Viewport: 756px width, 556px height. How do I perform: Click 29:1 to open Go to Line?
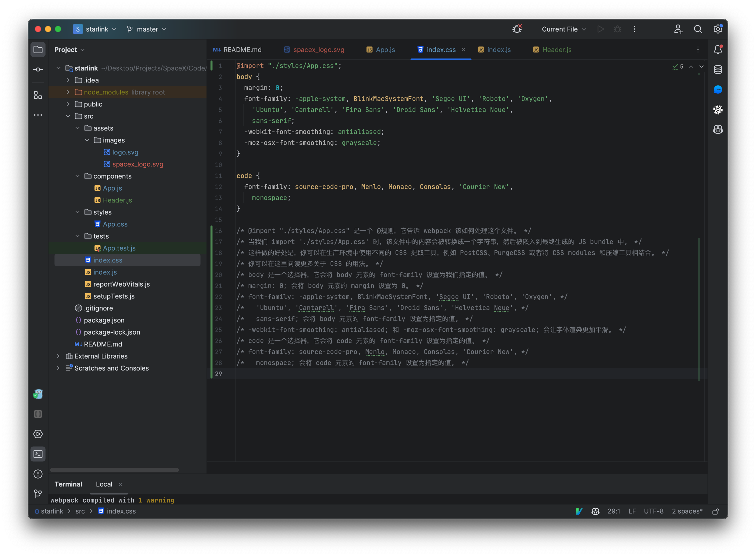[x=614, y=511]
